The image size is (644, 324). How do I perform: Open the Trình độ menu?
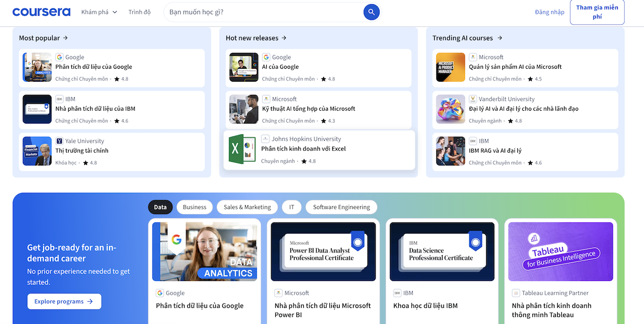(x=140, y=12)
